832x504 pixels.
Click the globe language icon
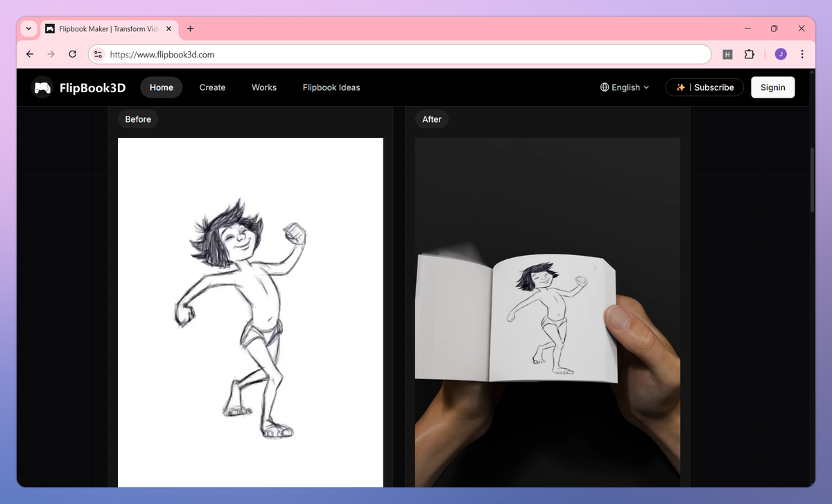point(605,87)
